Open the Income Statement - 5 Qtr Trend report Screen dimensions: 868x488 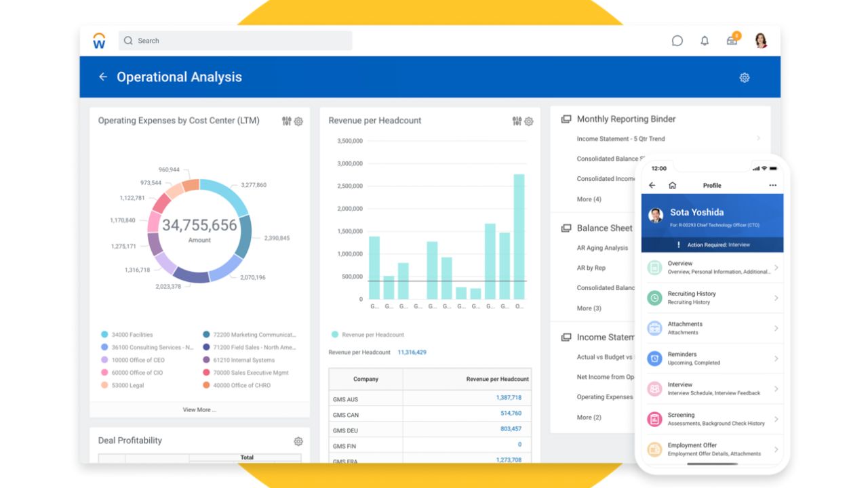[x=620, y=139]
